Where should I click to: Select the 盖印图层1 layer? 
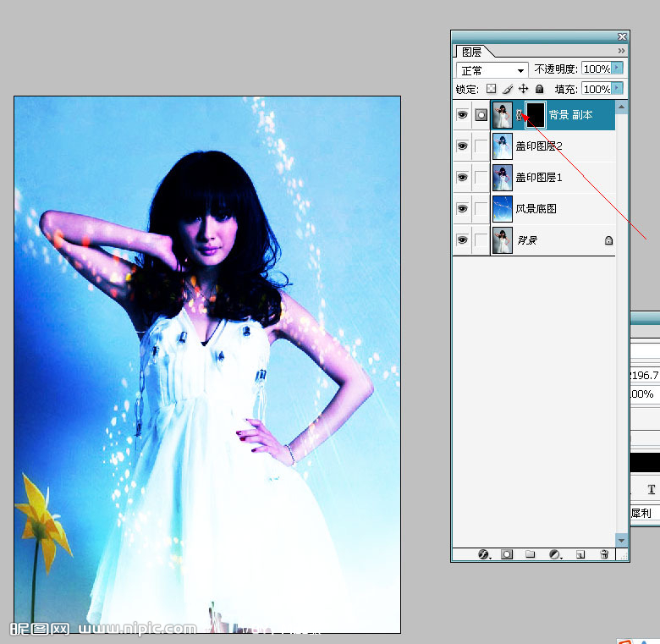(x=550, y=178)
